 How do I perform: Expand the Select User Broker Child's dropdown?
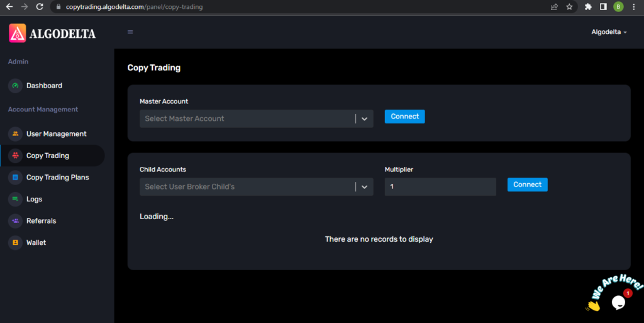point(257,187)
